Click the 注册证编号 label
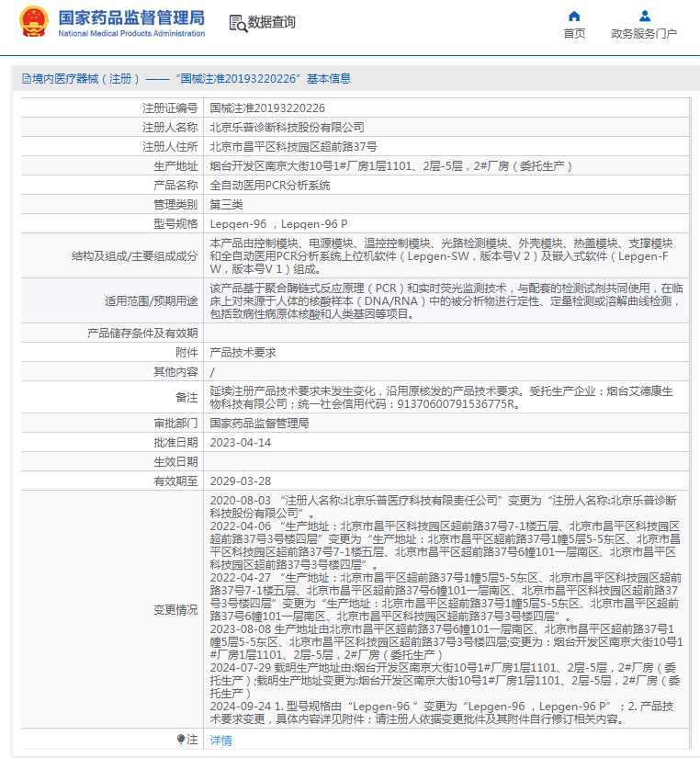The height and width of the screenshot is (758, 700). 170,108
